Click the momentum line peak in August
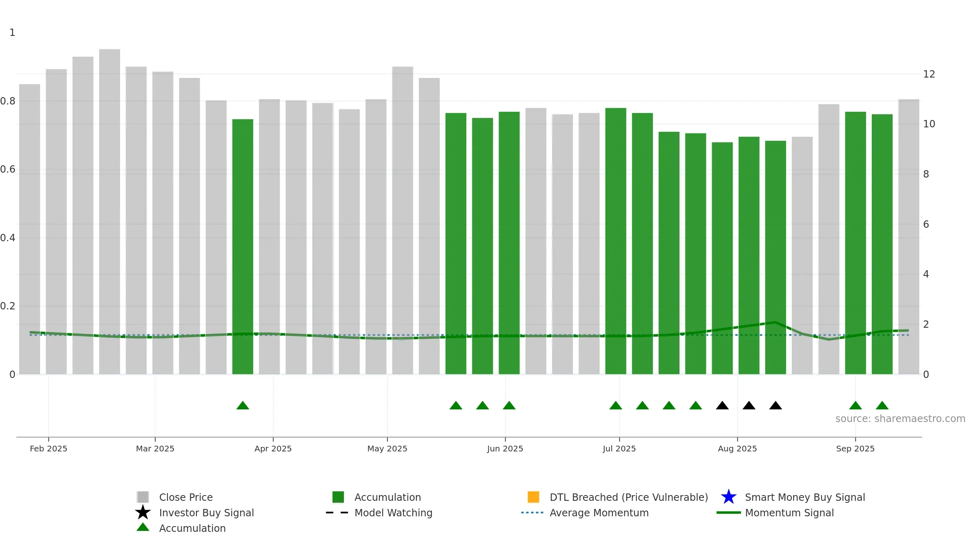This screenshot has width=980, height=551. (x=775, y=322)
